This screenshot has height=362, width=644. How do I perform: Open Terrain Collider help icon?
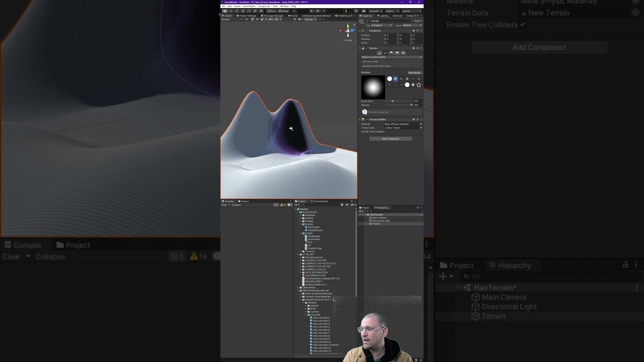[414, 119]
